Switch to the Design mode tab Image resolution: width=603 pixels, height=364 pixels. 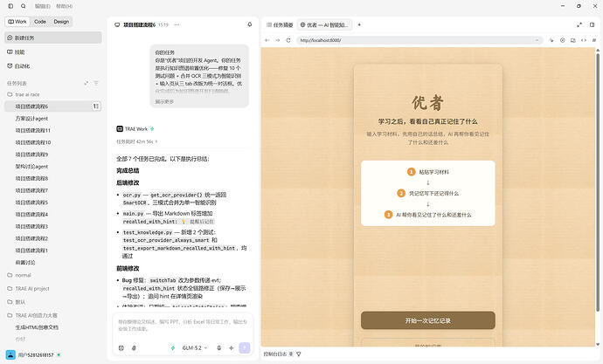click(x=61, y=22)
